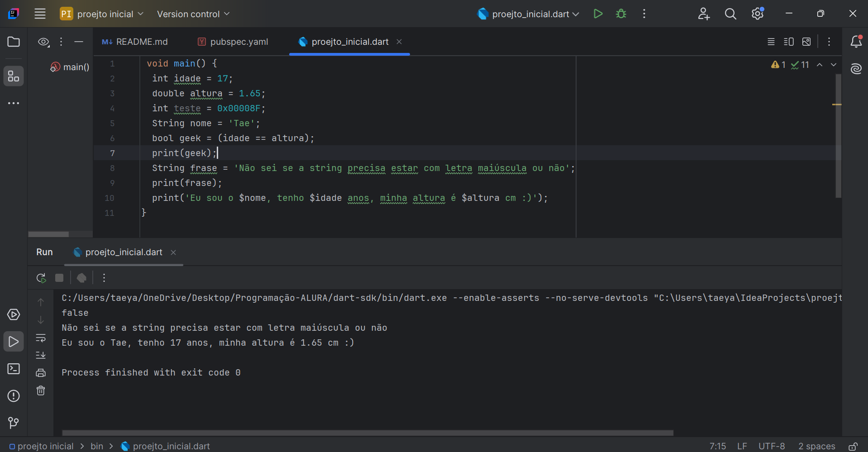Switch to editor-only view mode

(771, 42)
